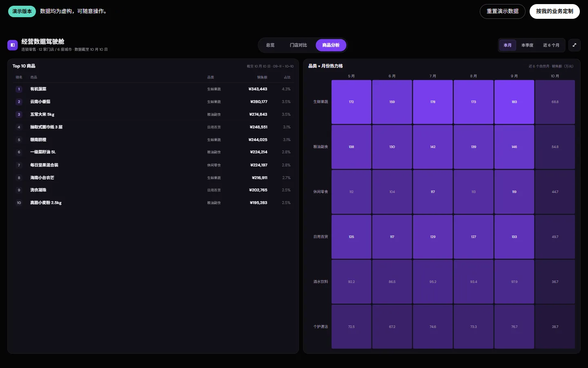Click the 一级菜籽油 5L product name
This screenshot has width=588, height=368.
click(x=43, y=152)
